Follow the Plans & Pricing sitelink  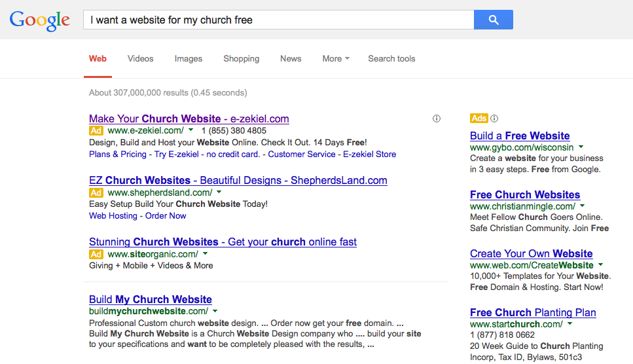pyautogui.click(x=117, y=154)
